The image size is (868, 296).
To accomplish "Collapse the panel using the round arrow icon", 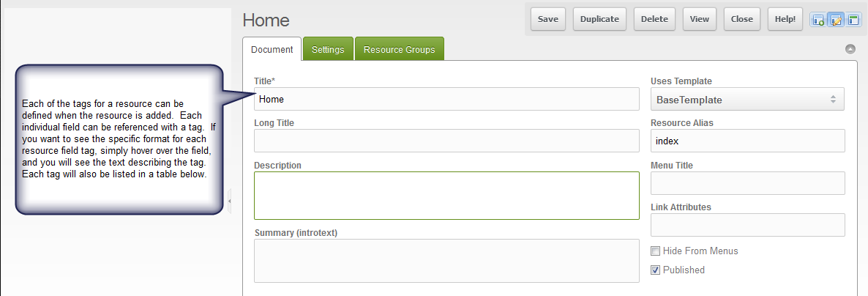I will tap(850, 50).
